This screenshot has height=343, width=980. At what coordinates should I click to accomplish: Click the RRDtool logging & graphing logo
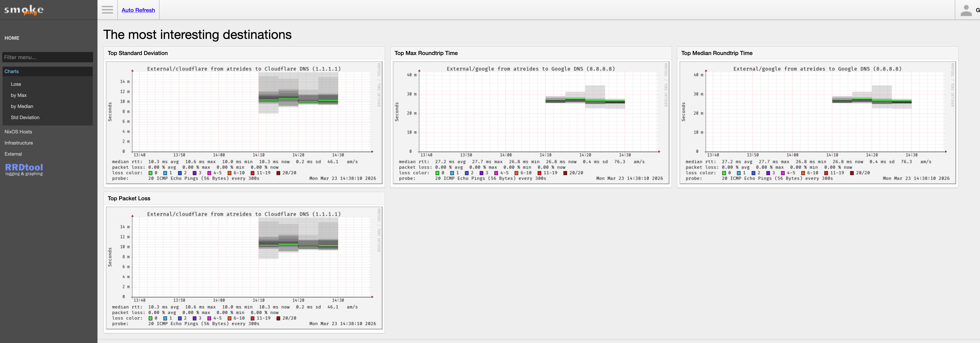24,169
